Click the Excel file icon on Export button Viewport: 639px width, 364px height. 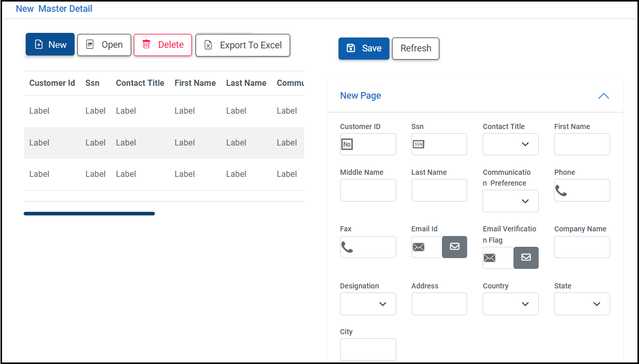pyautogui.click(x=208, y=45)
